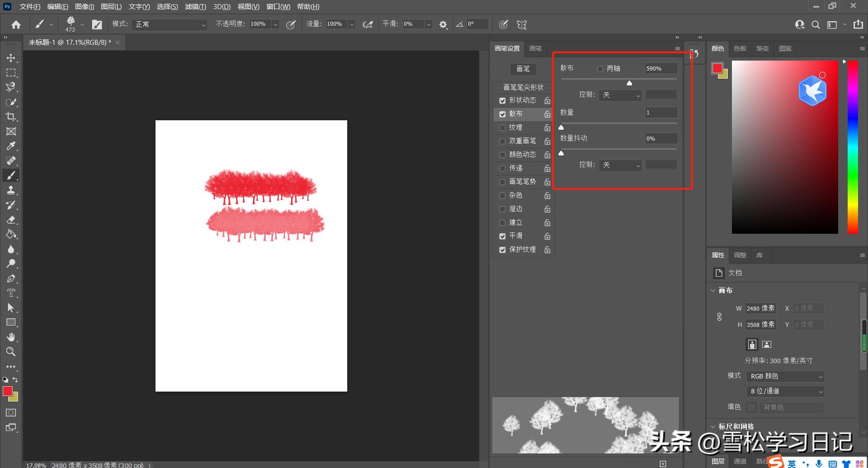
Task: Activate the Zoom tool in toolbar
Action: (11, 352)
